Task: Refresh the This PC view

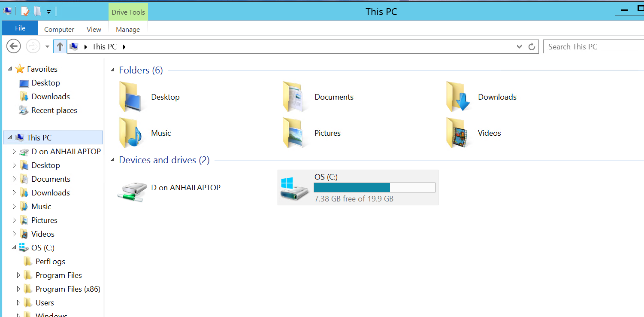Action: tap(532, 46)
